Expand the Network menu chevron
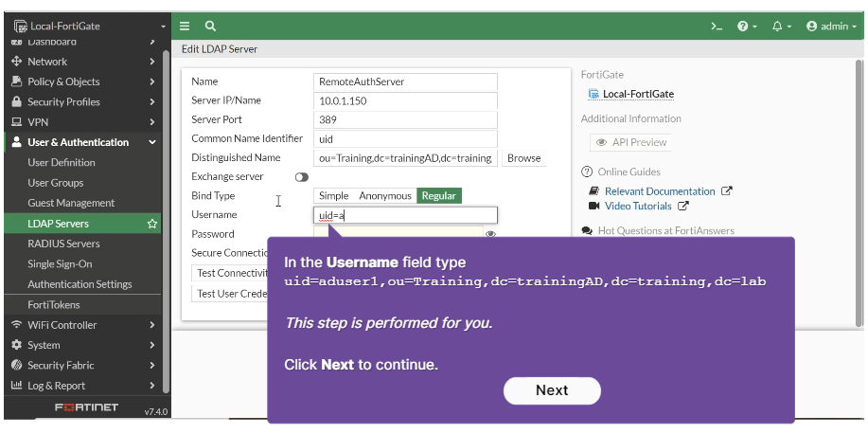This screenshot has width=868, height=434. click(152, 62)
